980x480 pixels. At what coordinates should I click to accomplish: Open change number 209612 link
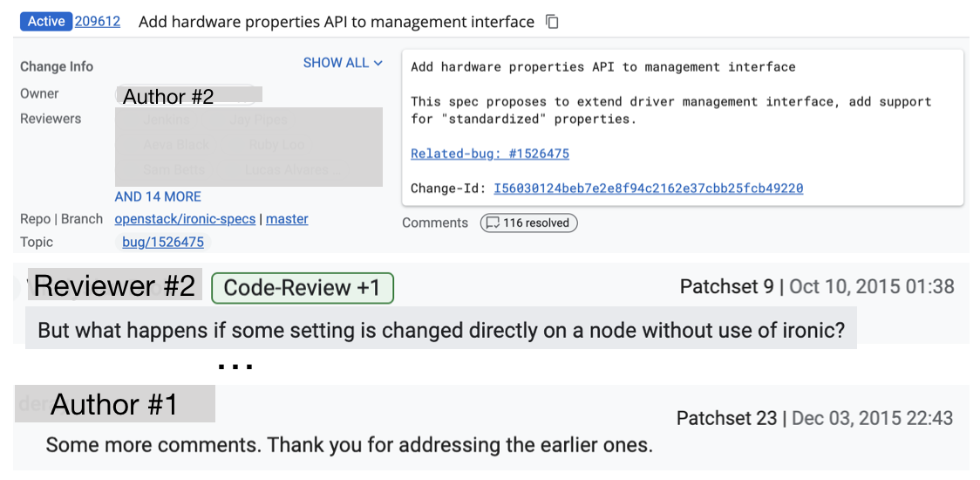click(98, 22)
